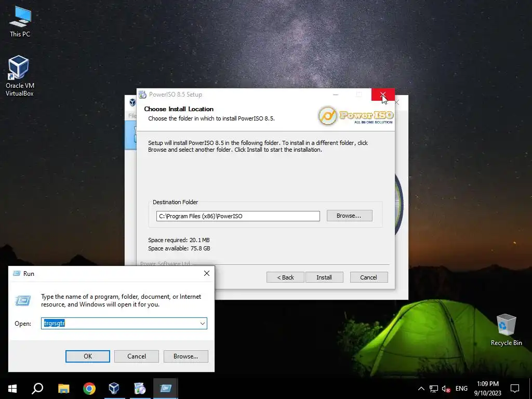Click the 'Choose Install Location' heading
532x399 pixels.
(x=179, y=109)
